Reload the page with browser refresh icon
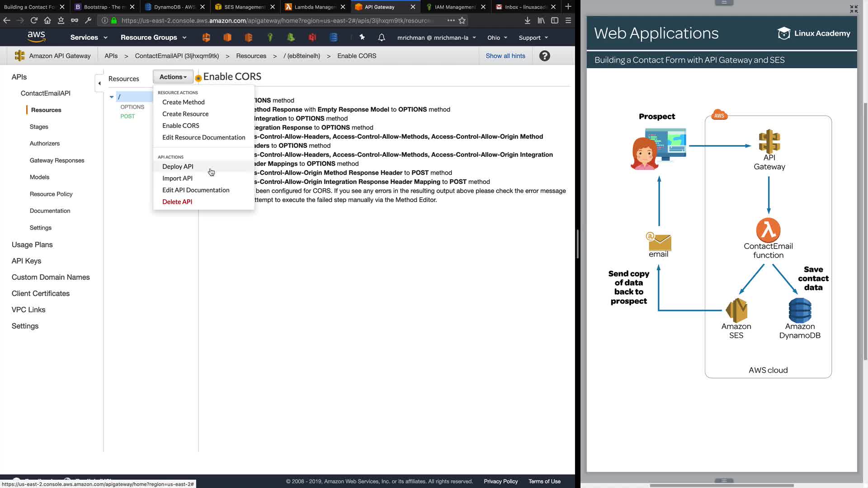 pos(34,20)
